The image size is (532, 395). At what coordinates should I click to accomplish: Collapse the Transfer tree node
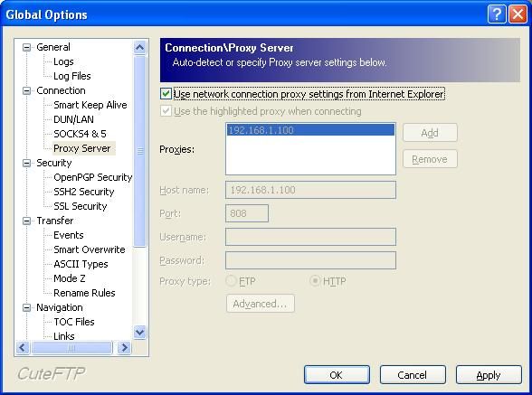pyautogui.click(x=26, y=221)
